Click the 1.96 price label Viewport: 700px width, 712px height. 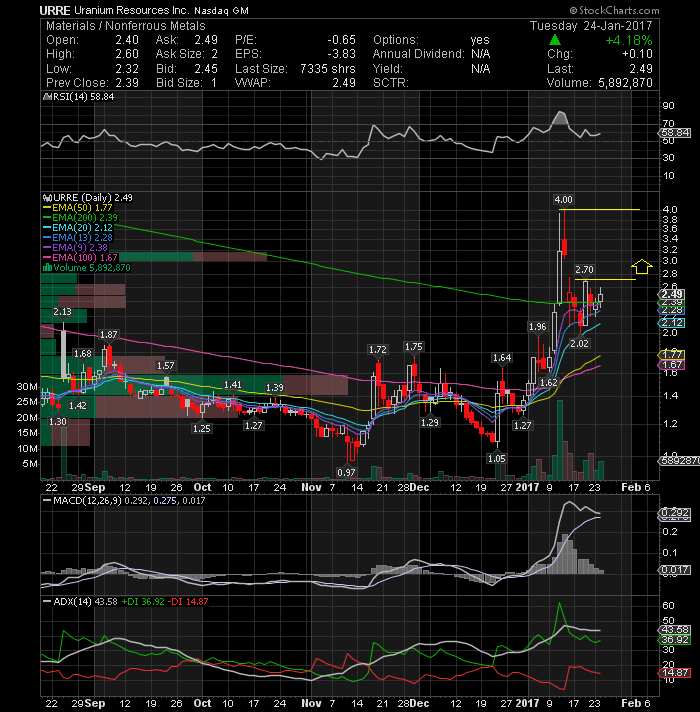coord(537,326)
